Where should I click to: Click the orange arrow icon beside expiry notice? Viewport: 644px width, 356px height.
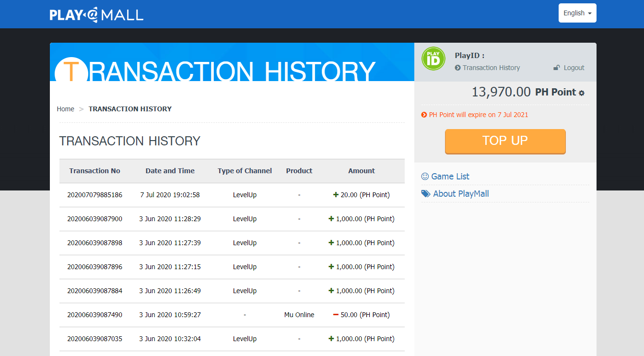coord(424,115)
